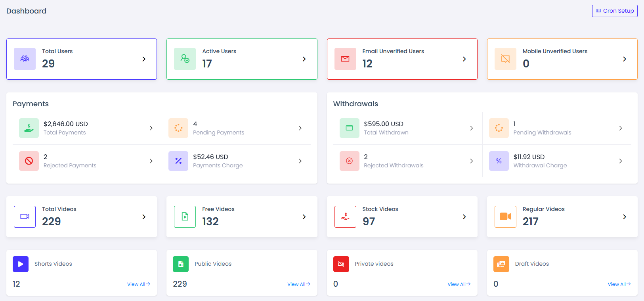Click the Email Unverified envelope icon
Screen dimensions: 644x301
coord(345,59)
